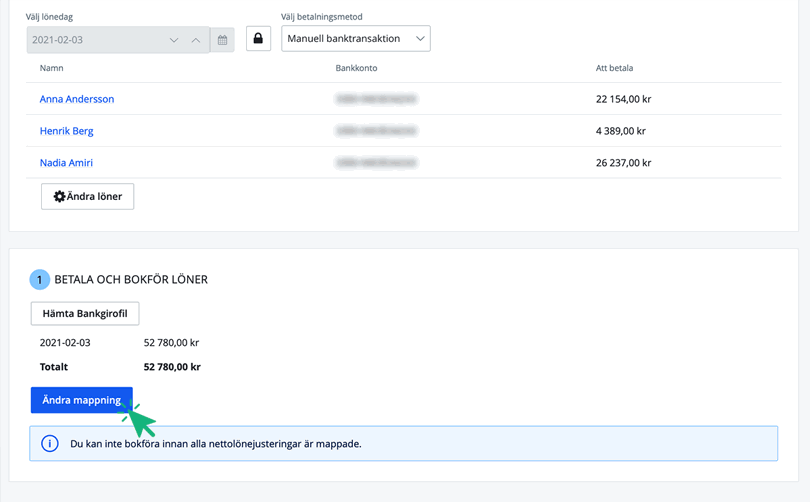The width and height of the screenshot is (810, 502).
Task: Open Nadia Amiri's employee link
Action: pos(66,163)
